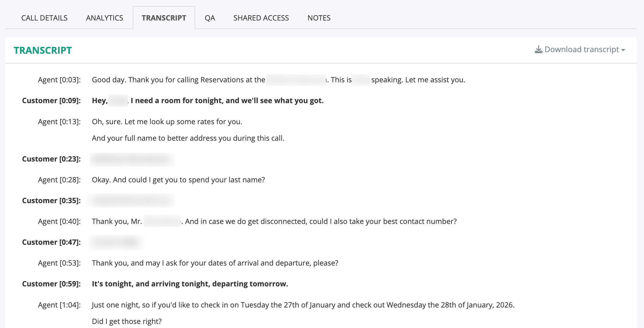
Task: Jump to the Agent 0:53 timestamp
Action: (x=59, y=263)
